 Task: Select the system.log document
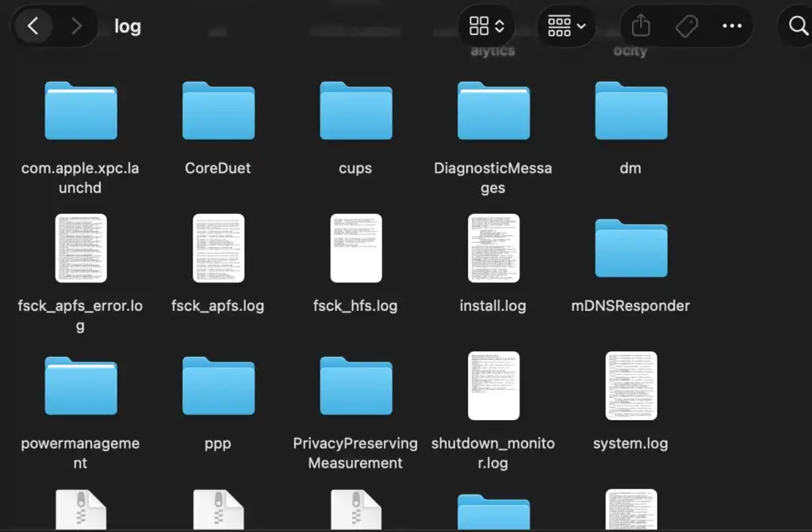(630, 386)
